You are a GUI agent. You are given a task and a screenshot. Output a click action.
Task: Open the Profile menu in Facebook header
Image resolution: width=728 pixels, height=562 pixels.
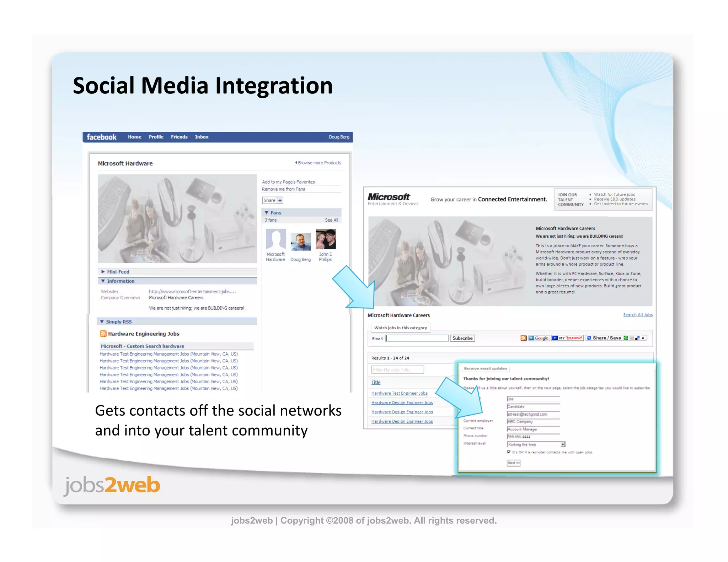[156, 137]
